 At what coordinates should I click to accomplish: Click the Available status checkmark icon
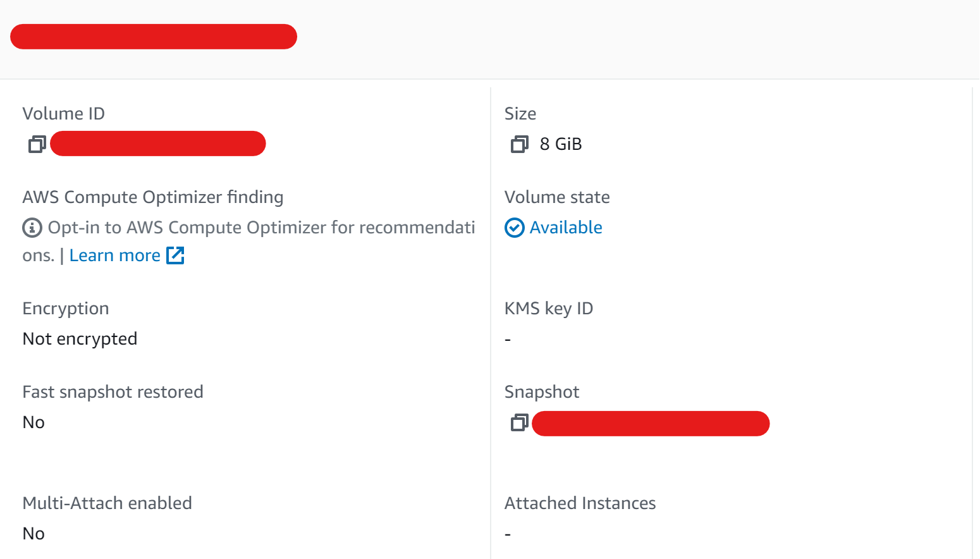(515, 228)
